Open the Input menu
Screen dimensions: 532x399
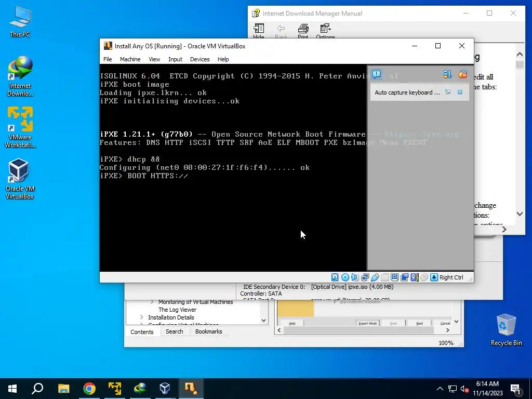point(175,59)
